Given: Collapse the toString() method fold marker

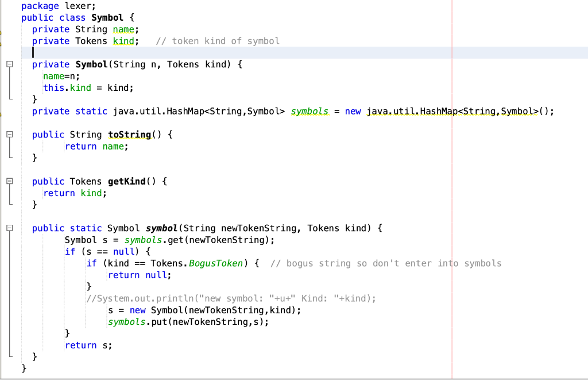Looking at the screenshot, I should click(x=10, y=135).
